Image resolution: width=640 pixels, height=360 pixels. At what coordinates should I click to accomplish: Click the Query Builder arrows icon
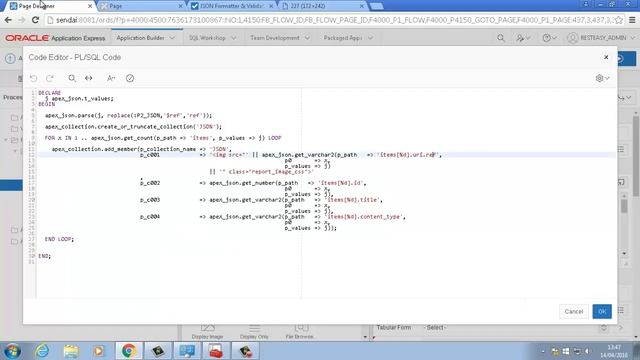click(89, 78)
